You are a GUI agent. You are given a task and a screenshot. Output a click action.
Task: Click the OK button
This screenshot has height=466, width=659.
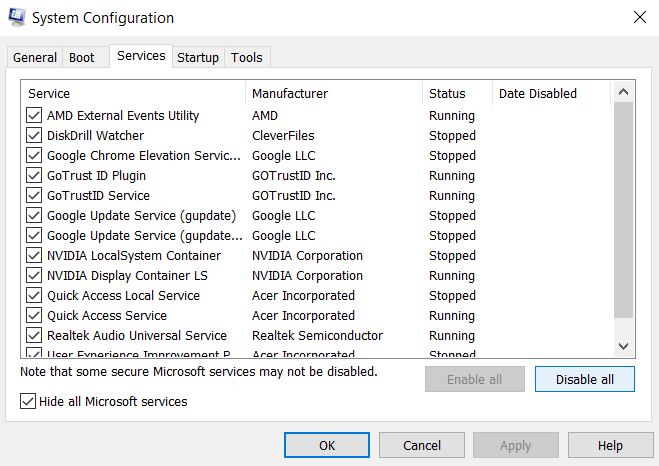[x=327, y=445]
